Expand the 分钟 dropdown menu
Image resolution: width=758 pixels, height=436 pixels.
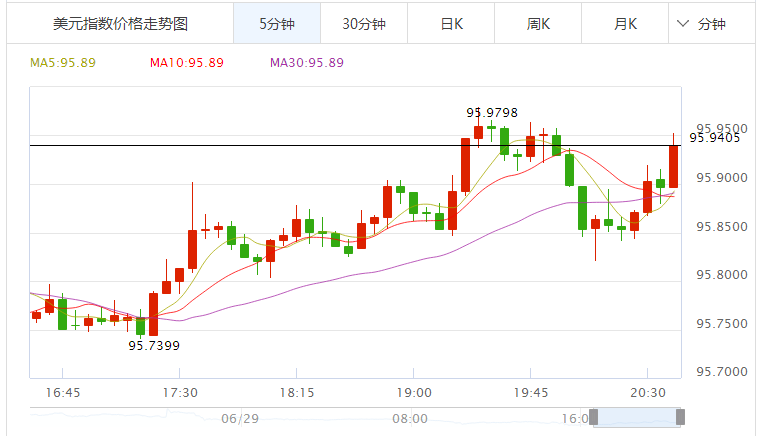pyautogui.click(x=701, y=24)
